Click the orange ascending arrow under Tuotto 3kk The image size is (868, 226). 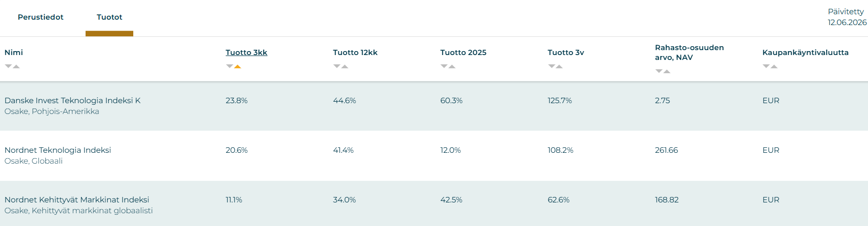pyautogui.click(x=238, y=66)
